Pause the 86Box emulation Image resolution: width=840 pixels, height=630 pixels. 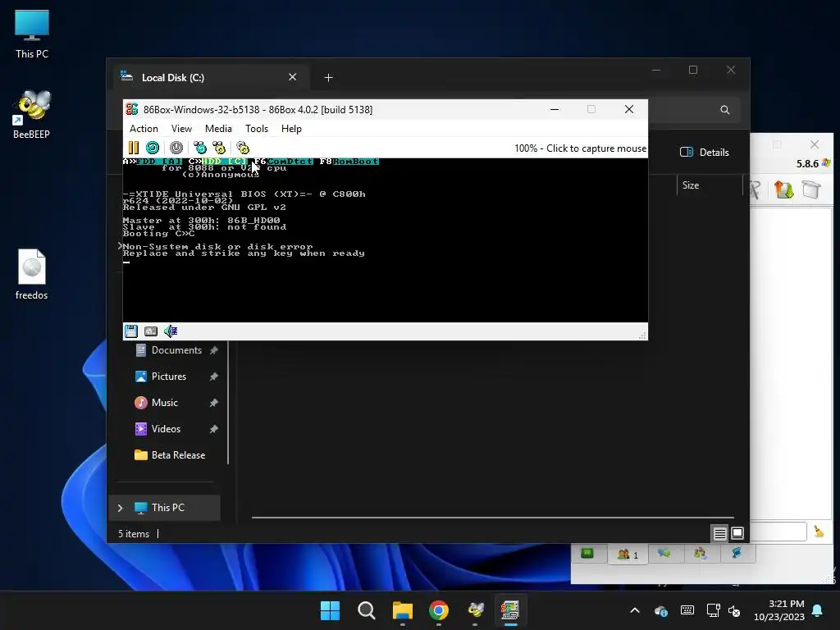[134, 148]
